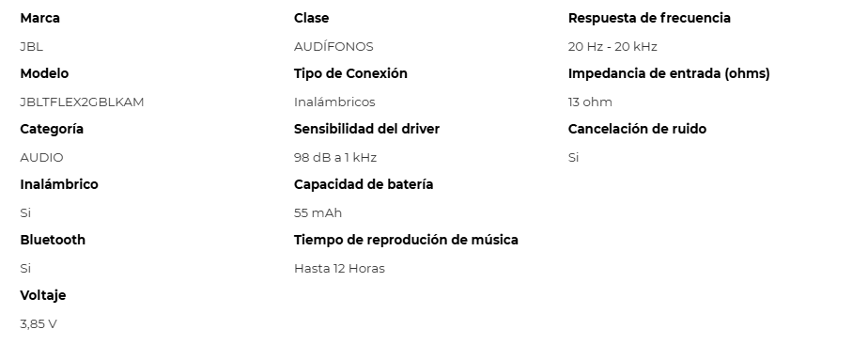Screen dimensions: 868x345
Task: Click Sensibilidad del driver heading
Action: pyautogui.click(x=366, y=129)
